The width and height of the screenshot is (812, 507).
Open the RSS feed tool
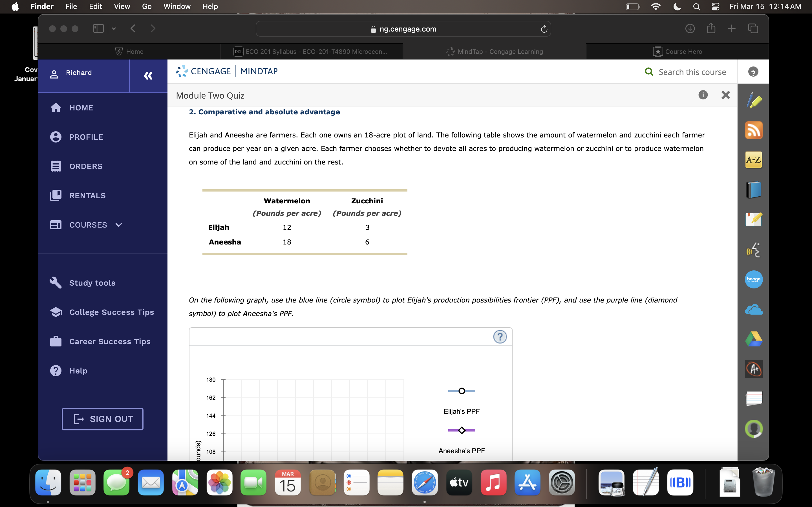(x=754, y=130)
